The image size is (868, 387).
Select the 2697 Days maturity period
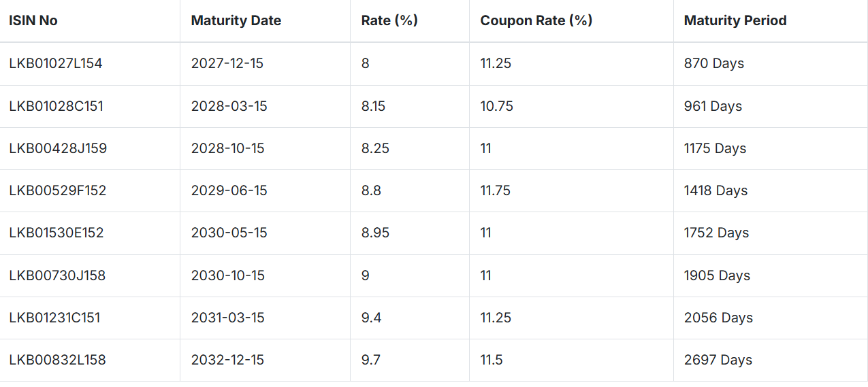[x=718, y=360]
